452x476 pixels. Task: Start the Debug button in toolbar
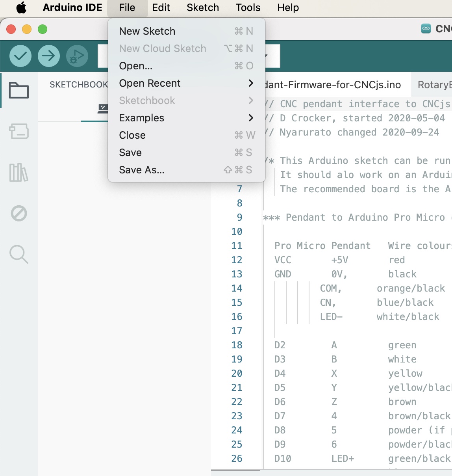(77, 56)
